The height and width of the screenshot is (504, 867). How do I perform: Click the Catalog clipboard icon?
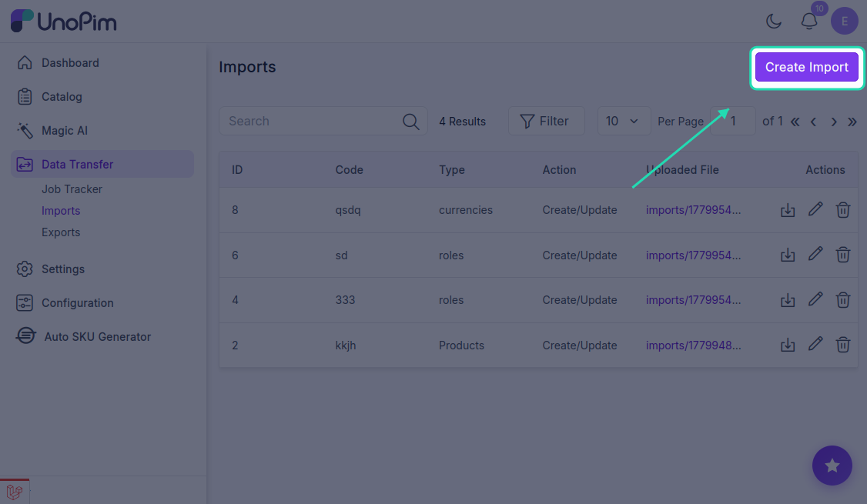point(25,96)
